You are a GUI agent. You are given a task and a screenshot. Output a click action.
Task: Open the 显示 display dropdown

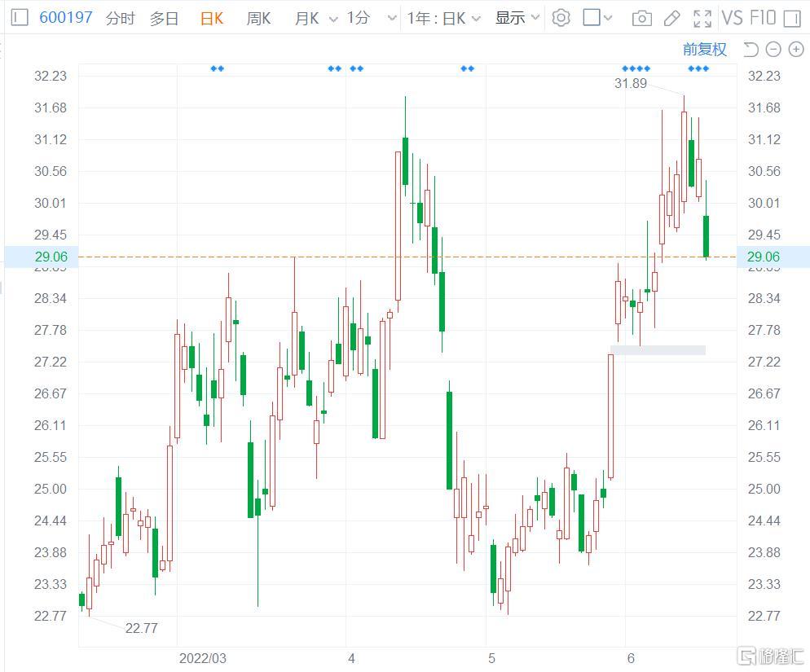tap(517, 18)
